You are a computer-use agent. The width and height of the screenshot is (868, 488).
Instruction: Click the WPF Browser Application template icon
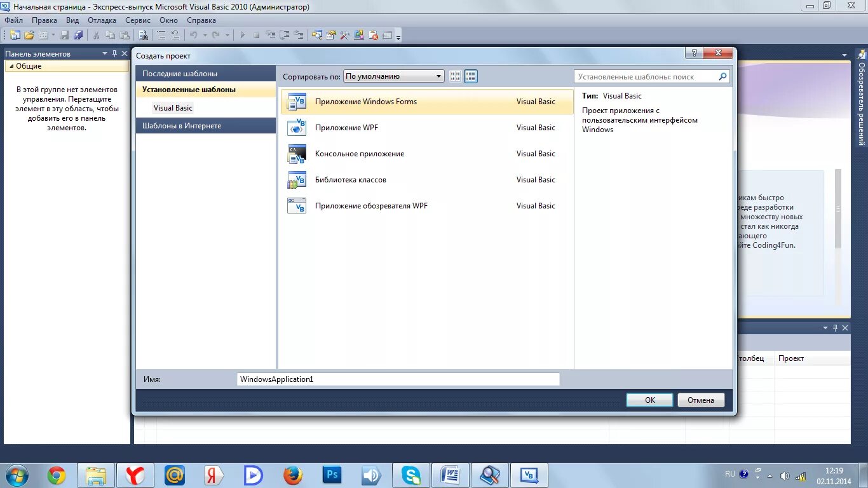[x=297, y=206]
